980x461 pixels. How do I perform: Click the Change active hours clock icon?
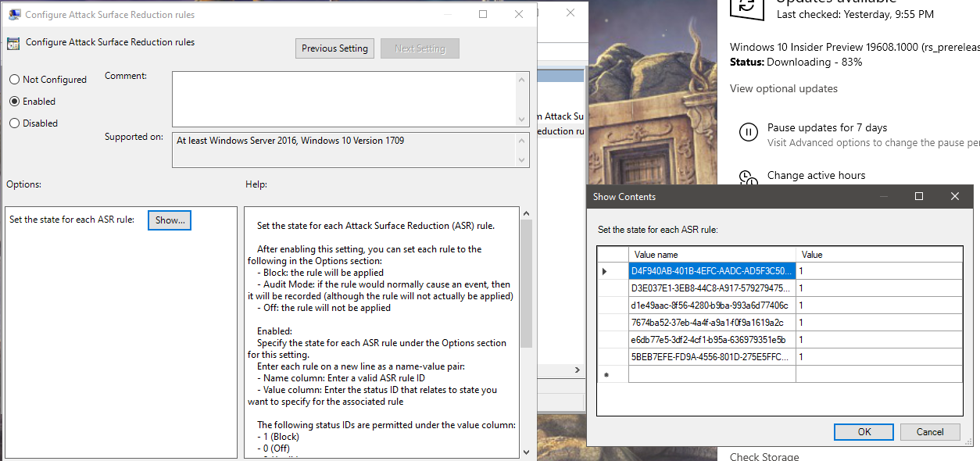[x=748, y=177]
